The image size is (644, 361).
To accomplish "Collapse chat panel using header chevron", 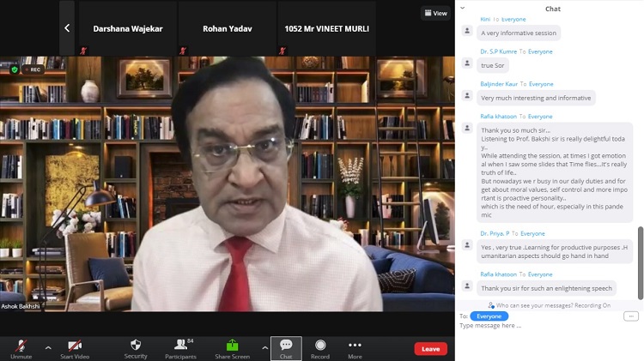I will [x=463, y=9].
